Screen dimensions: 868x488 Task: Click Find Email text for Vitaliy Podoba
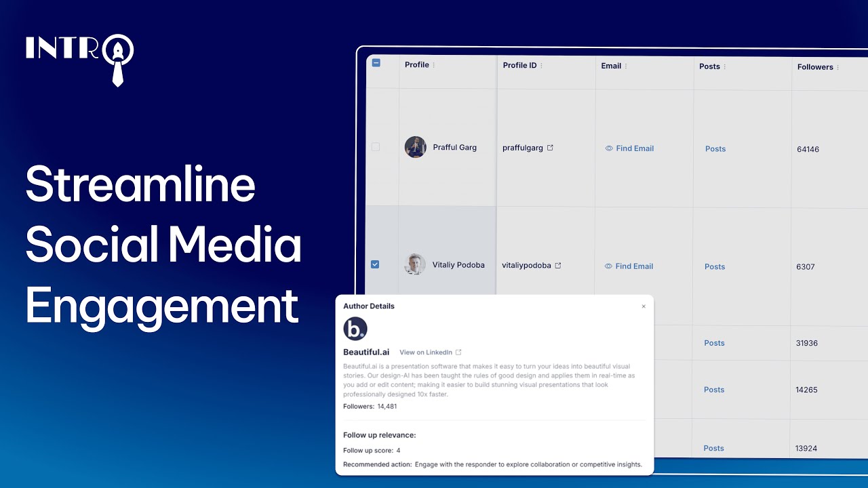point(634,266)
